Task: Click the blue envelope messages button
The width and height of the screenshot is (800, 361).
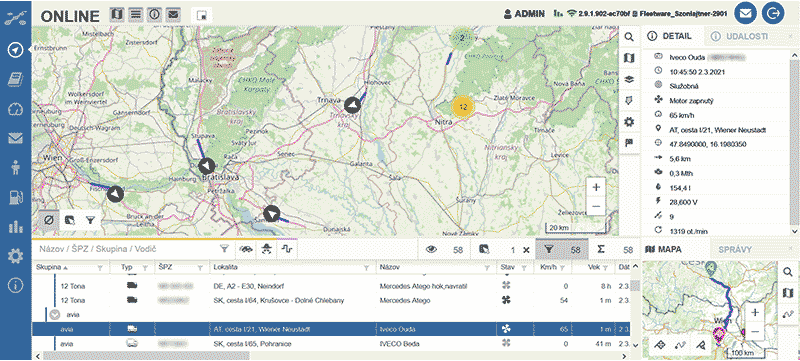Action: (745, 14)
